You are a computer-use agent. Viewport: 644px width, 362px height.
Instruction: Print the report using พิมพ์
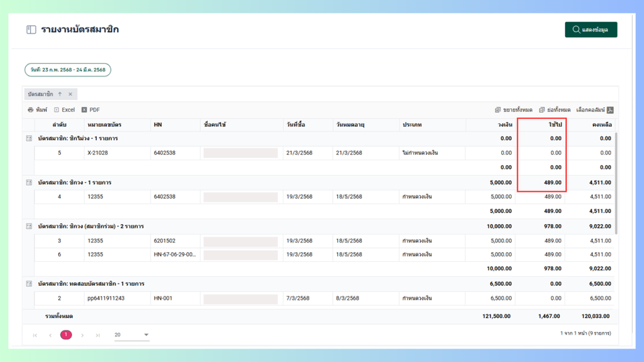click(x=37, y=110)
